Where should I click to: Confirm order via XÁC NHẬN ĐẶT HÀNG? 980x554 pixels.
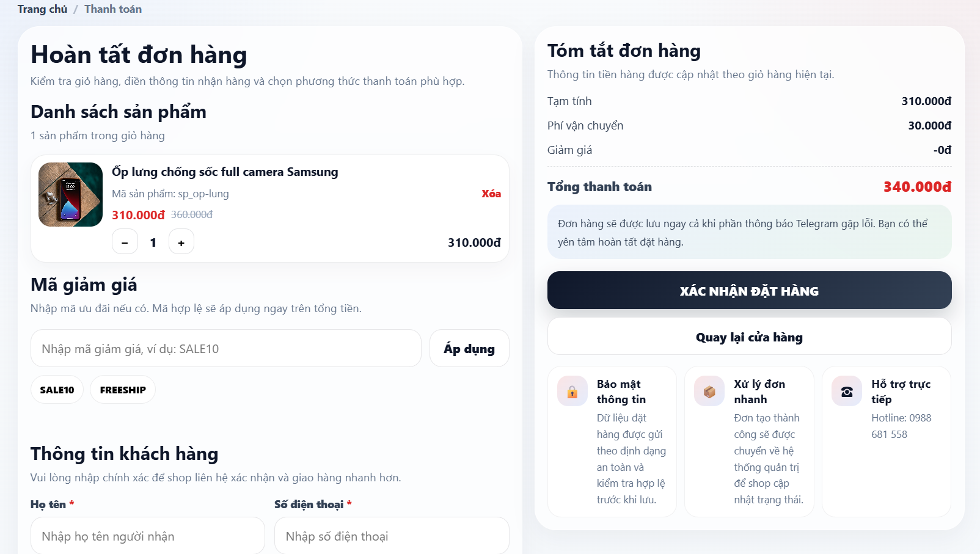749,290
